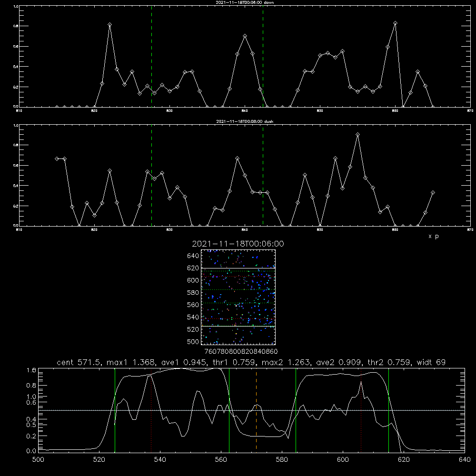Click the left green dashed line in dawn plot

pyautogui.click(x=151, y=56)
